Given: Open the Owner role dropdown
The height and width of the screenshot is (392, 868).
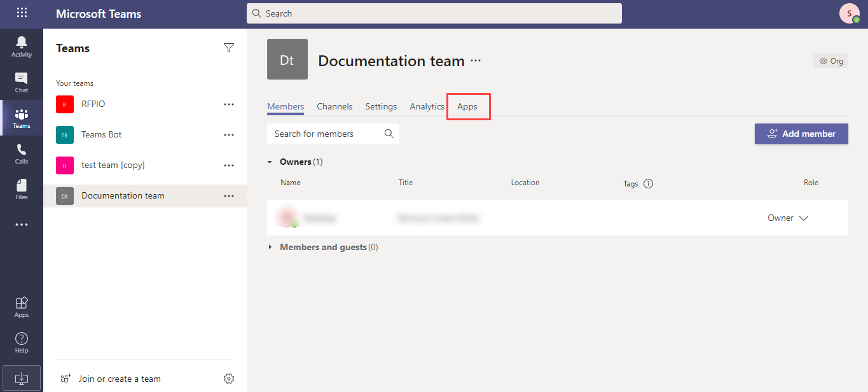Looking at the screenshot, I should click(789, 218).
